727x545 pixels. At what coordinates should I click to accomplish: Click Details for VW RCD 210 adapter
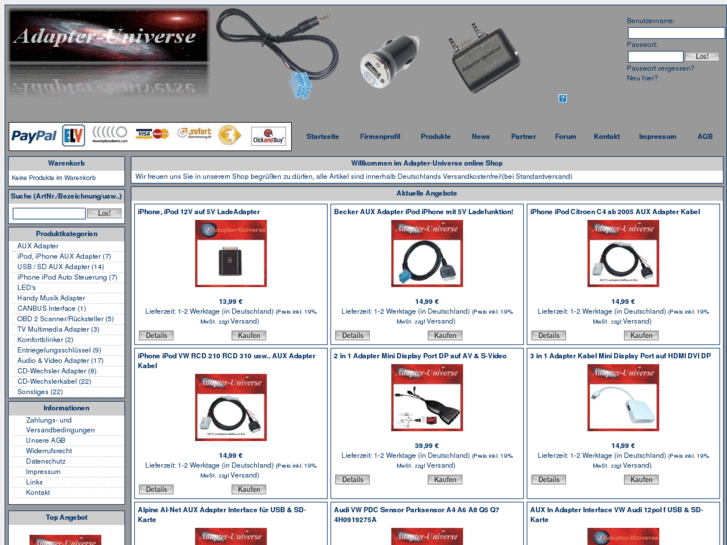(x=156, y=489)
